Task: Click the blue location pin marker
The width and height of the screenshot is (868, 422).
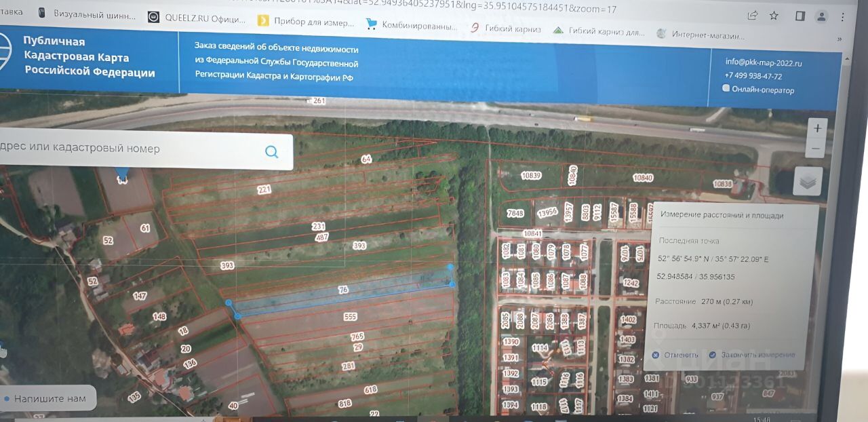Action: pyautogui.click(x=121, y=175)
